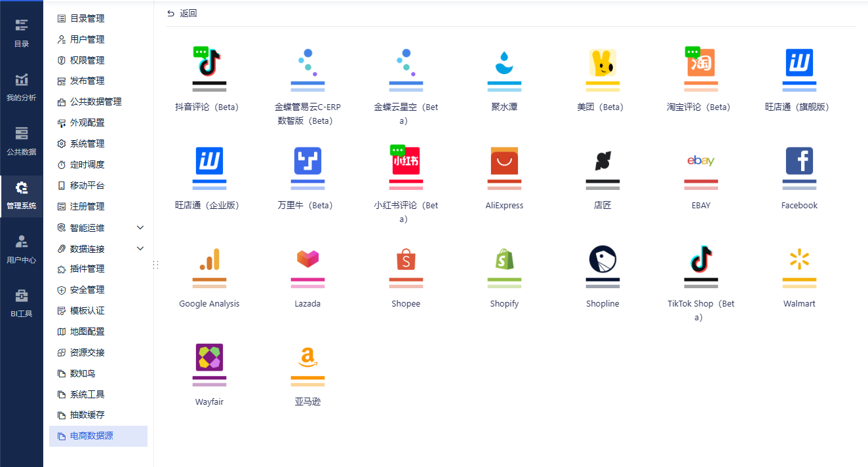
Task: Expand the 智能运维 chevron
Action: point(140,227)
